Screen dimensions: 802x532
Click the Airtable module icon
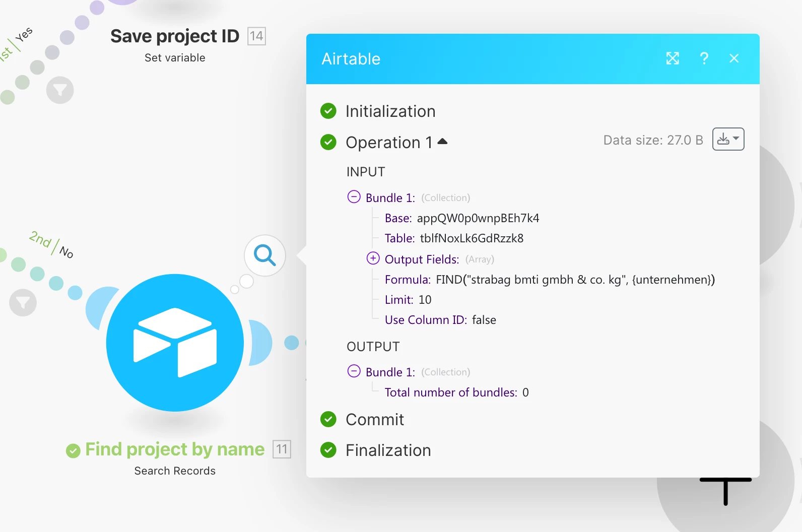click(x=175, y=343)
